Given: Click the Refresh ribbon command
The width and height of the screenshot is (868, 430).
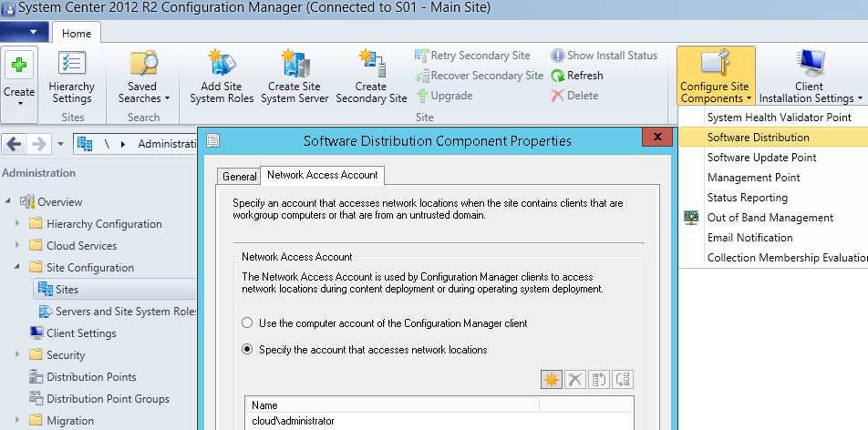Looking at the screenshot, I should click(577, 76).
